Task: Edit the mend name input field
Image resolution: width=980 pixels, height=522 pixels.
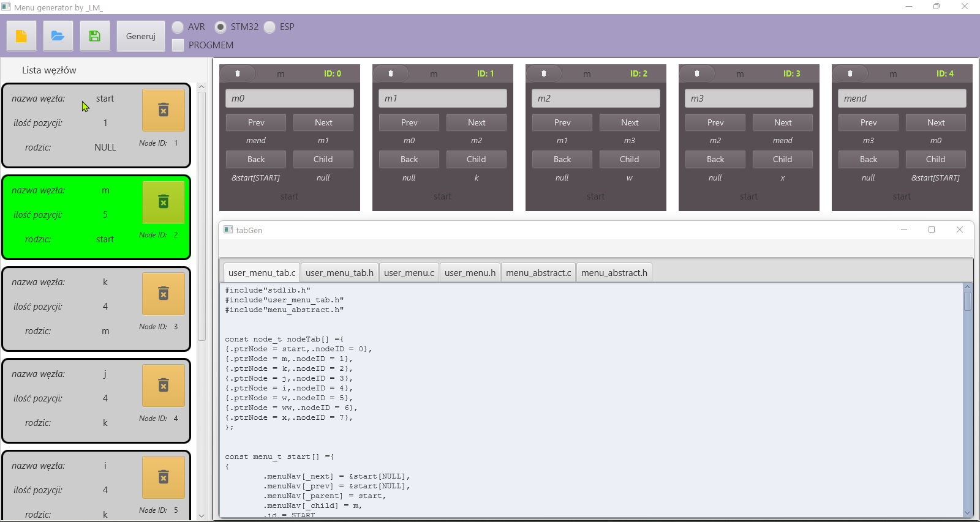Action: 902,98
